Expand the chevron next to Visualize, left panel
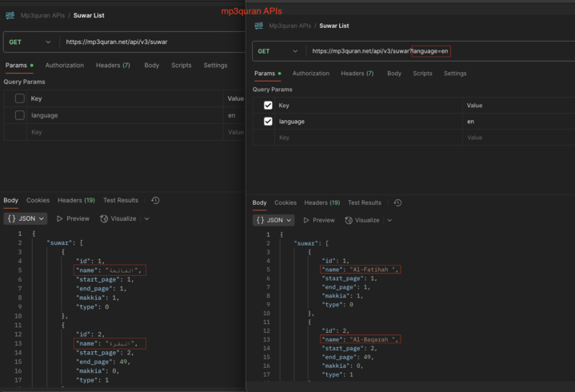 click(146, 218)
